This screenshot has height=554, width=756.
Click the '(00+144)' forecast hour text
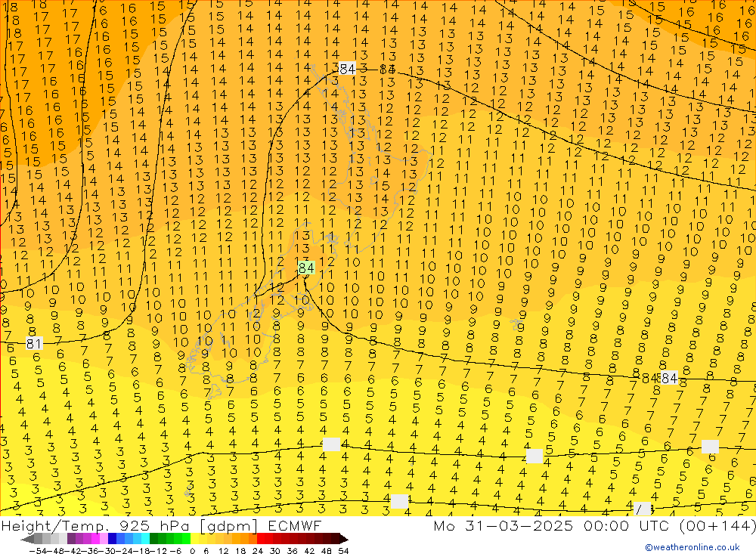[717, 525]
